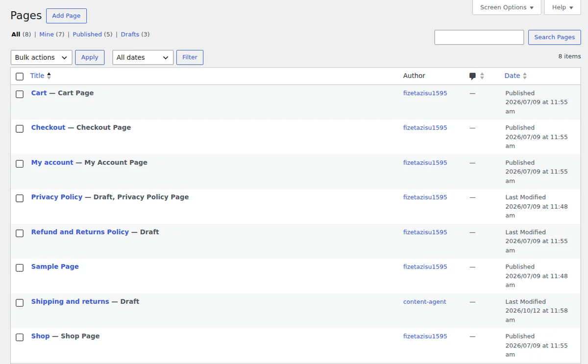The image size is (588, 364).
Task: Check the box for the Shop page
Action: [x=20, y=338]
